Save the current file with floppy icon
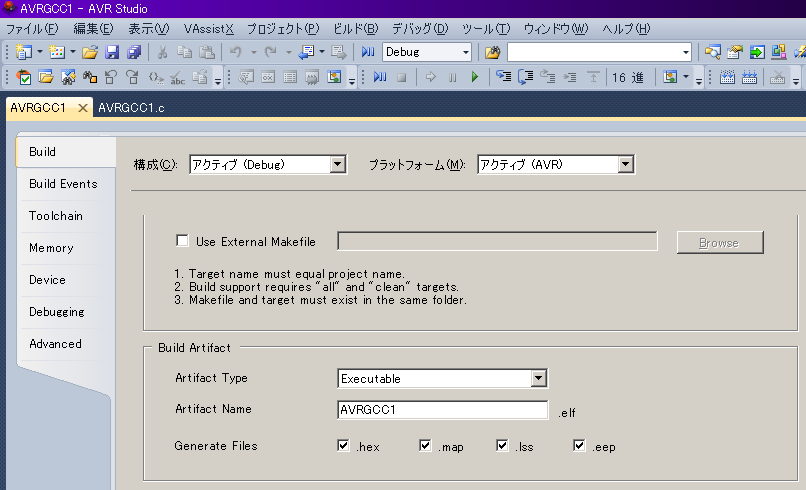This screenshot has height=490, width=806. click(x=112, y=52)
